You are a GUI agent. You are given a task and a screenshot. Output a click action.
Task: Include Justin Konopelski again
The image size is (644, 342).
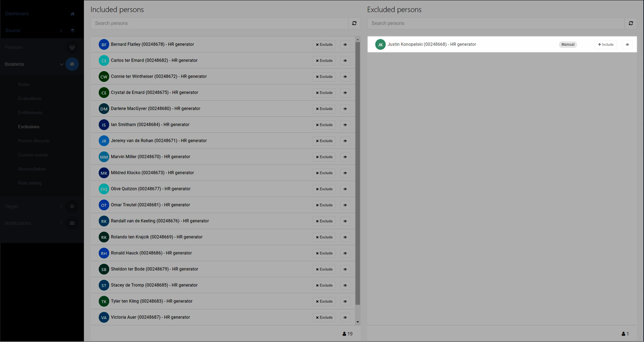tap(606, 45)
